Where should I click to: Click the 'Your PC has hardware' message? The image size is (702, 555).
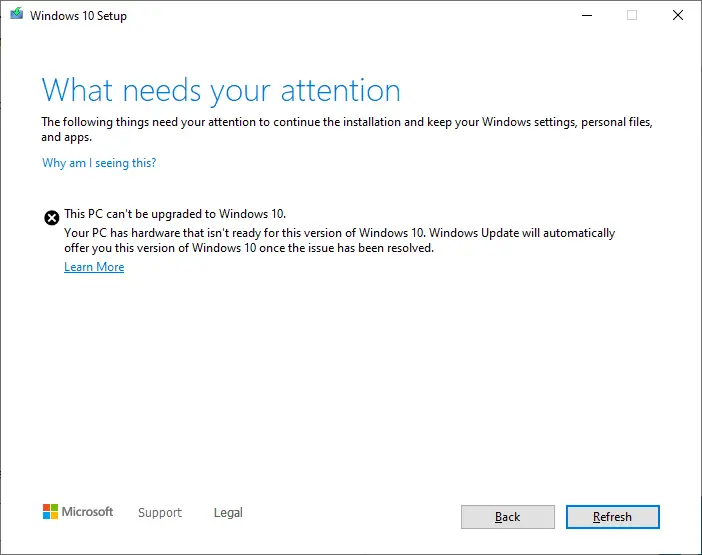click(339, 240)
